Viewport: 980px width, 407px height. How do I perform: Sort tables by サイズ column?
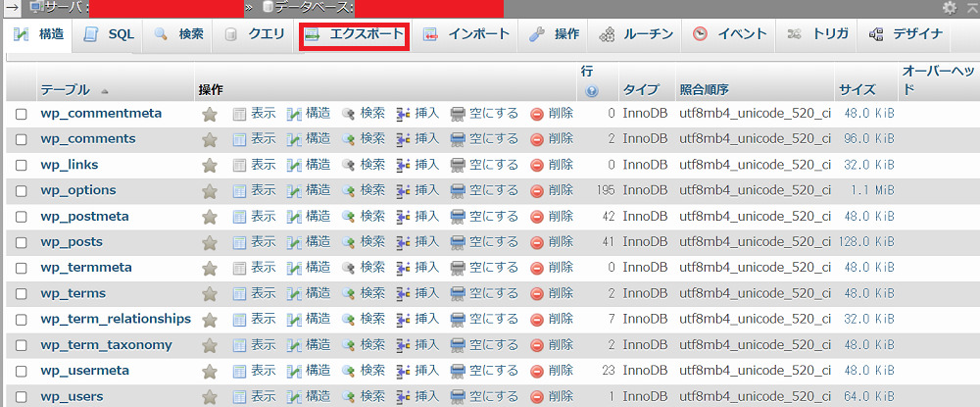click(857, 90)
